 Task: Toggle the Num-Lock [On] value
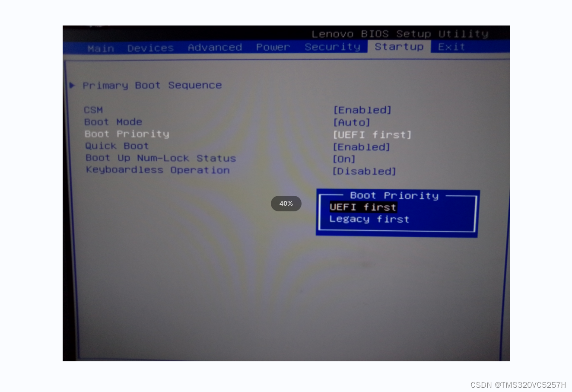pos(344,159)
